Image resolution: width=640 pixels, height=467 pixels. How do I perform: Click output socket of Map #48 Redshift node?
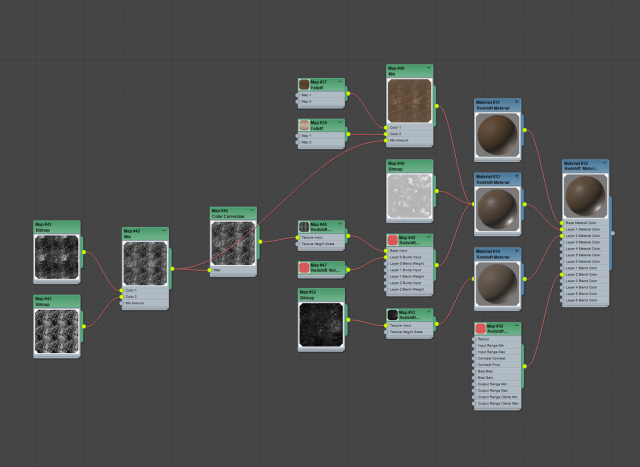click(x=437, y=265)
